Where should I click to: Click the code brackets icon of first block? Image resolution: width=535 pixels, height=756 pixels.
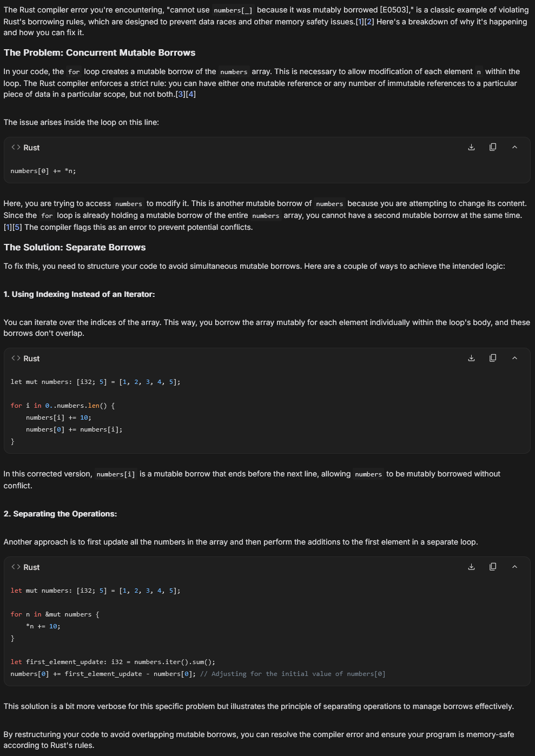16,148
